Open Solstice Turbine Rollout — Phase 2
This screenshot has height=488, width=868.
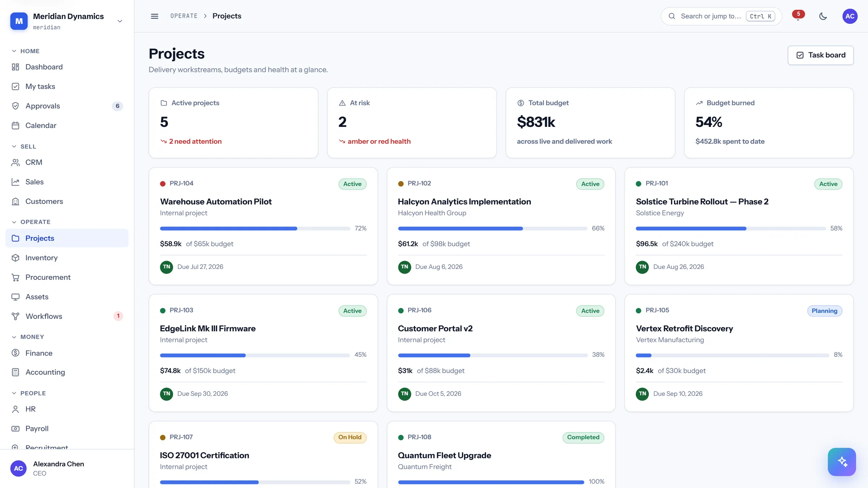click(x=739, y=226)
